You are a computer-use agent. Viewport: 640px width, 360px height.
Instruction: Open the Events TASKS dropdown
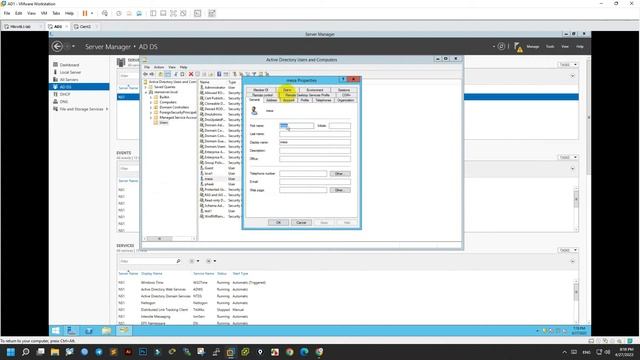point(568,158)
